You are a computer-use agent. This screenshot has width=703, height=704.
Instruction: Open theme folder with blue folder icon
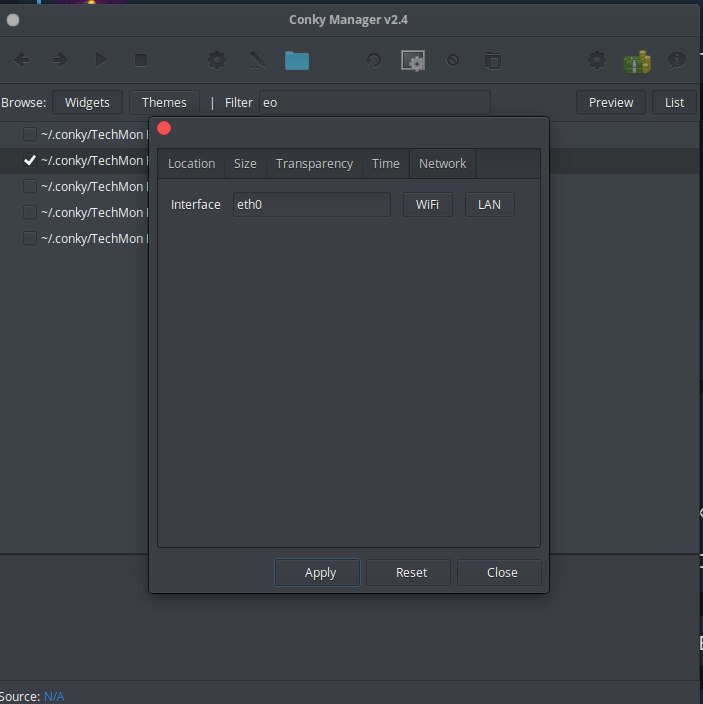point(297,61)
